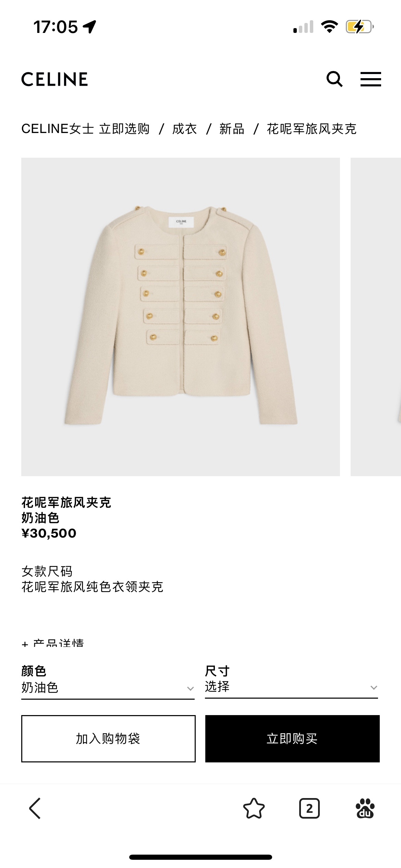The height and width of the screenshot is (868, 401).
Task: Click the 加入购物袋 button
Action: point(108,739)
